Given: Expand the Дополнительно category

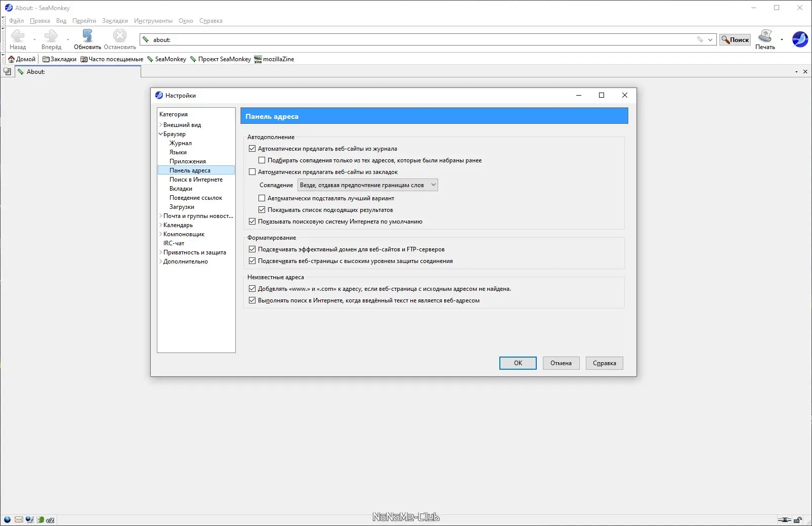Looking at the screenshot, I should [161, 261].
